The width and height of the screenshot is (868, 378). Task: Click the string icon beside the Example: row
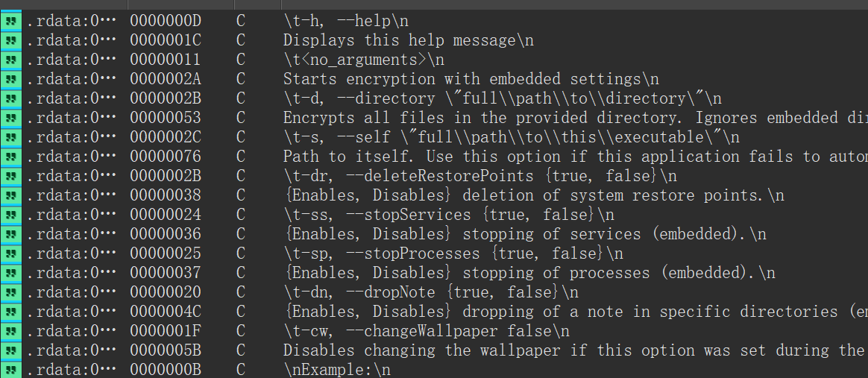(11, 370)
